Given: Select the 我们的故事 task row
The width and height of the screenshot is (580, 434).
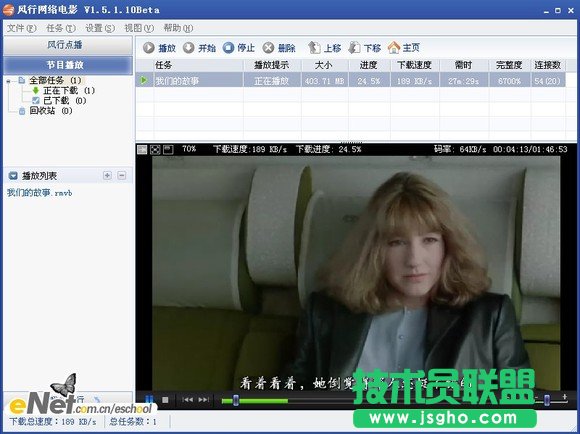Looking at the screenshot, I should [x=350, y=80].
